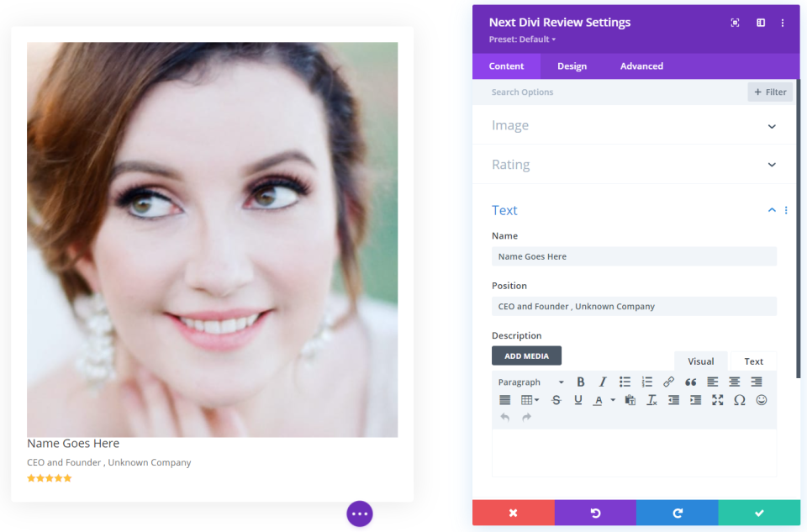The height and width of the screenshot is (532, 807).
Task: Apply strikethrough formatting
Action: click(x=556, y=400)
